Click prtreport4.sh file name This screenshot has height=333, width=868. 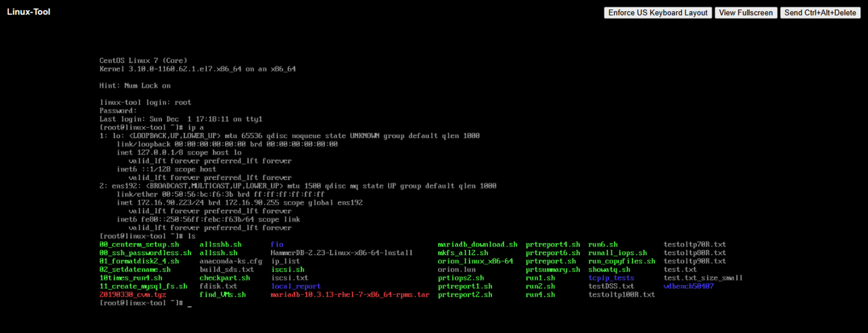553,245
